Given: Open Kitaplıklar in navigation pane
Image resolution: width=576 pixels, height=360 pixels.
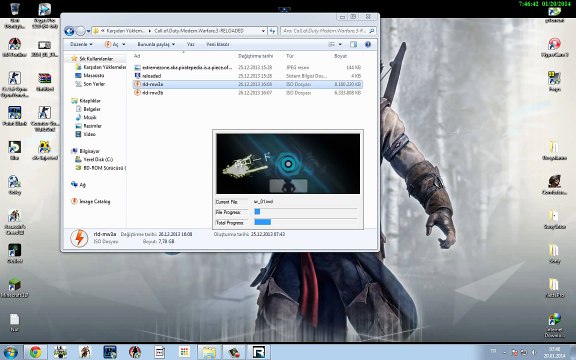Looking at the screenshot, I should tap(86, 101).
